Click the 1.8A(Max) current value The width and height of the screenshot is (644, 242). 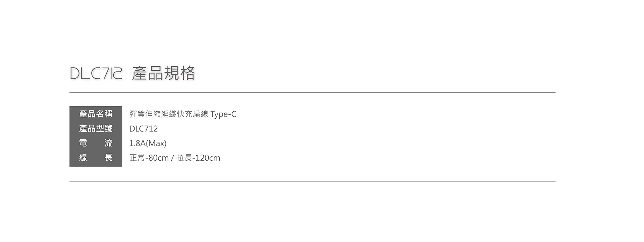pyautogui.click(x=148, y=144)
